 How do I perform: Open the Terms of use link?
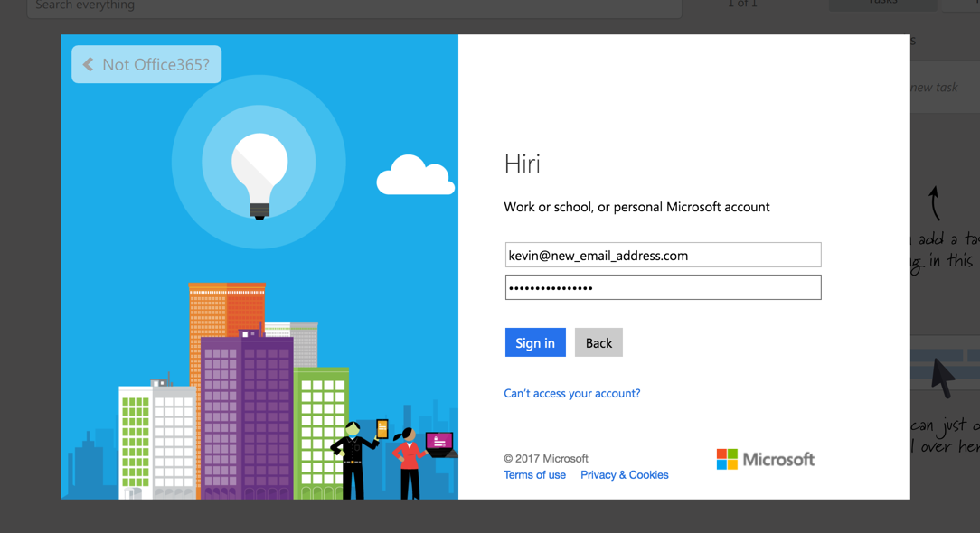point(534,475)
